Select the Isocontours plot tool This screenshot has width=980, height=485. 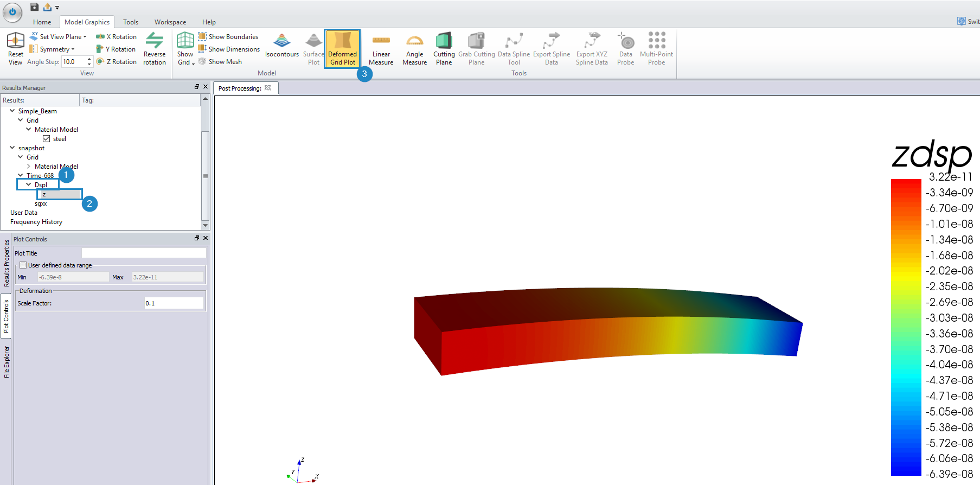point(282,45)
